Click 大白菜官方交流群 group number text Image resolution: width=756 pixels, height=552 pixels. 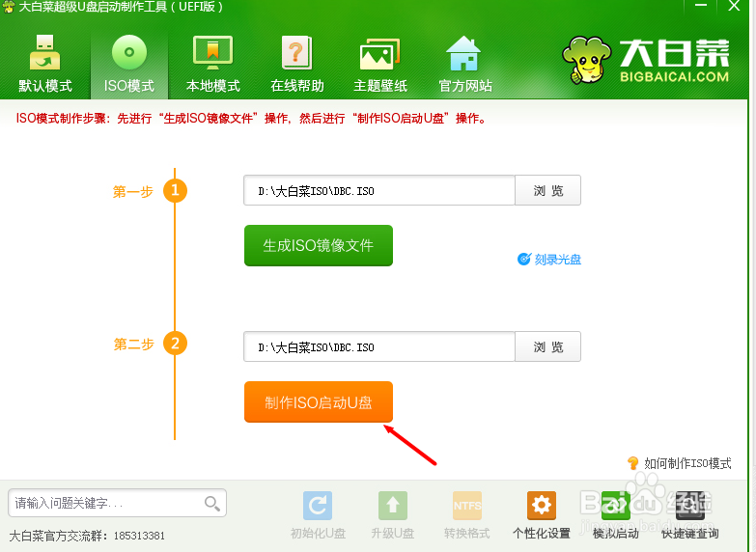87,536
